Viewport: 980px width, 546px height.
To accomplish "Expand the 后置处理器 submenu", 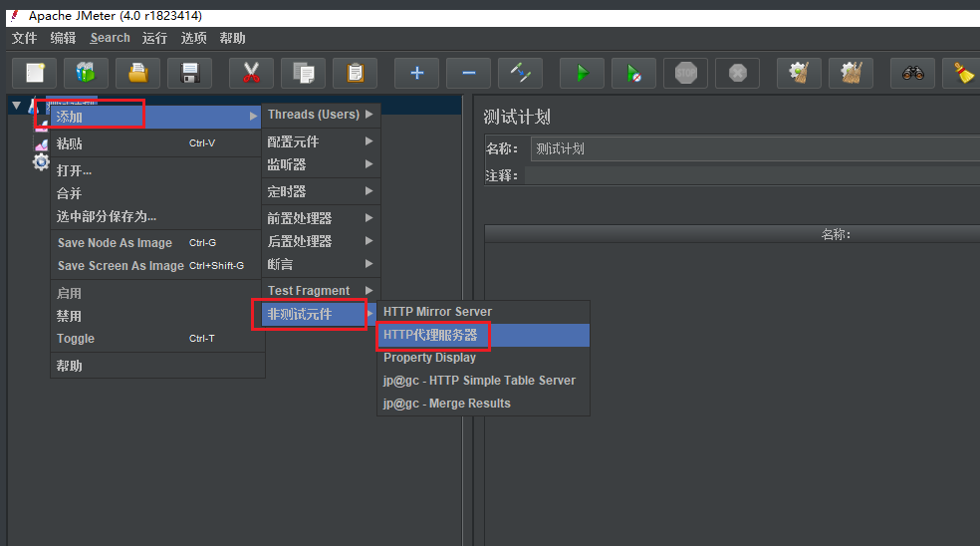I will 321,241.
